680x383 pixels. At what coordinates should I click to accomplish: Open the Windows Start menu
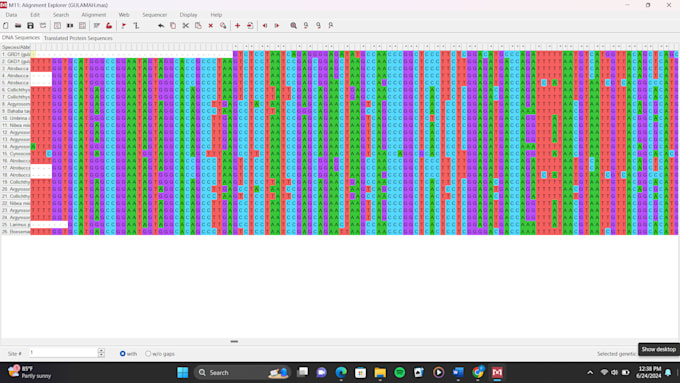tap(183, 373)
